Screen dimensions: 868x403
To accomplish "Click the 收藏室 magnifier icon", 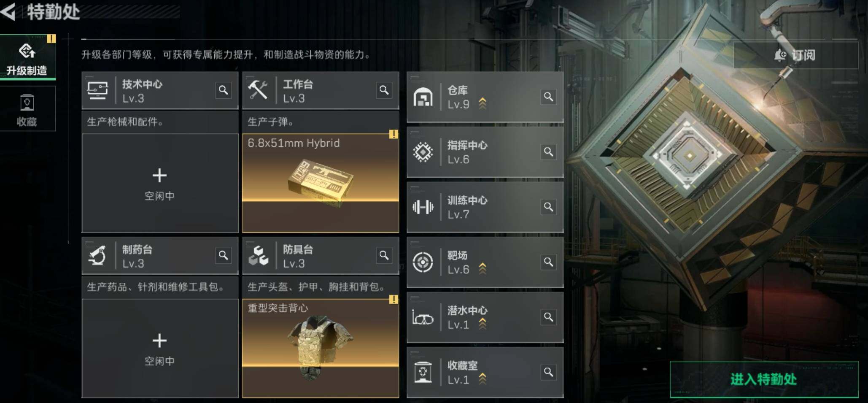I will coord(548,372).
